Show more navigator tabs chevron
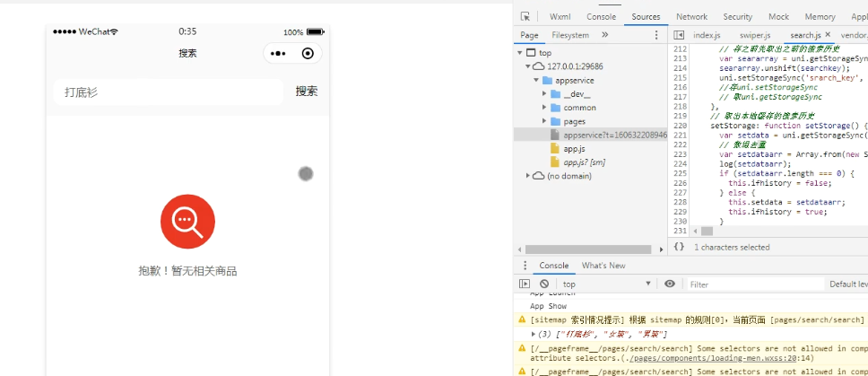This screenshot has width=868, height=376. [604, 35]
